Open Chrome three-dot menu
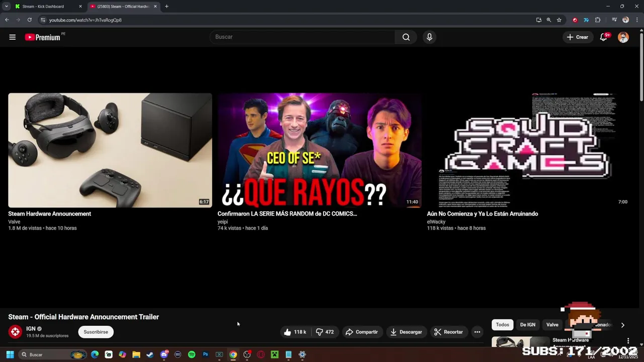Viewport: 644px width, 362px height. (x=636, y=20)
